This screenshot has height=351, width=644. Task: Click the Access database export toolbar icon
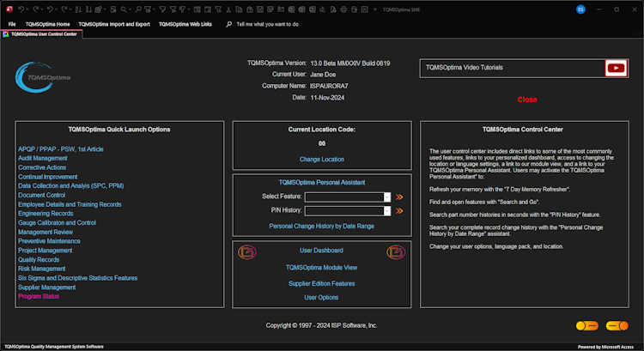click(302, 9)
